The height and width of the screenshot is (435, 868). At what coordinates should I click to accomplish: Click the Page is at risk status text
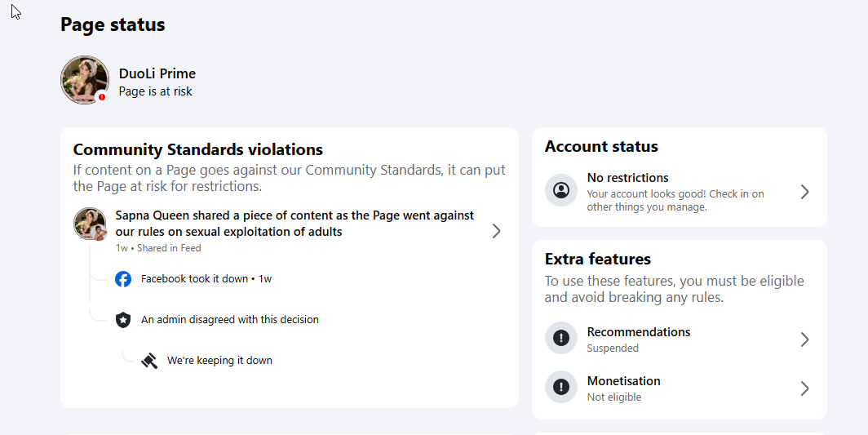(156, 91)
